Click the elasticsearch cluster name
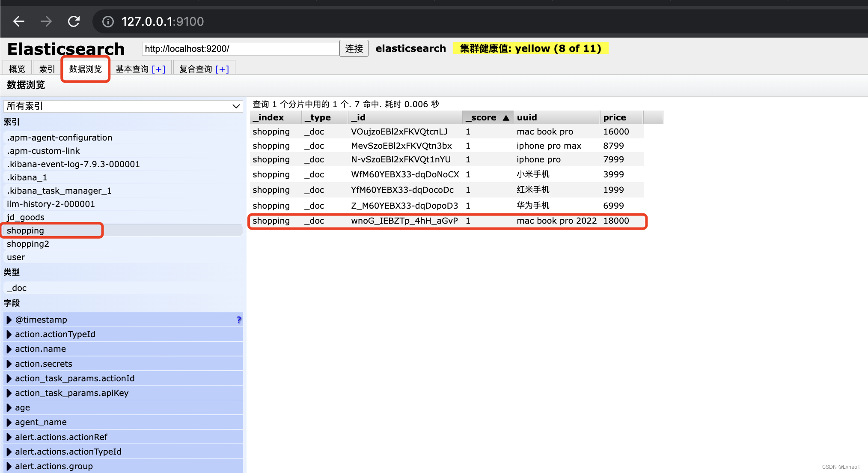 pos(410,48)
